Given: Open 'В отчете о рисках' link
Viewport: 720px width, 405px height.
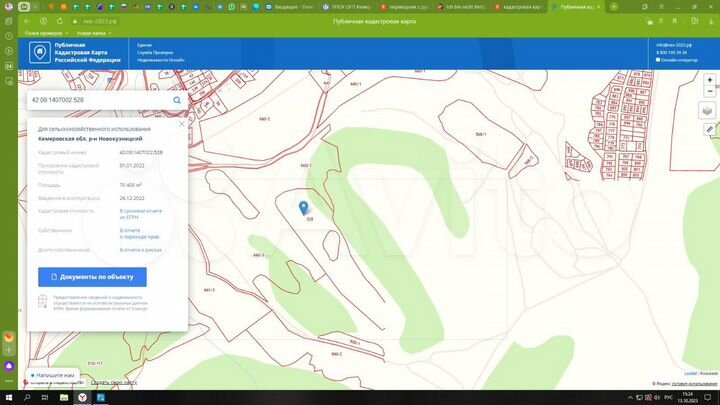Looking at the screenshot, I should pyautogui.click(x=141, y=250).
